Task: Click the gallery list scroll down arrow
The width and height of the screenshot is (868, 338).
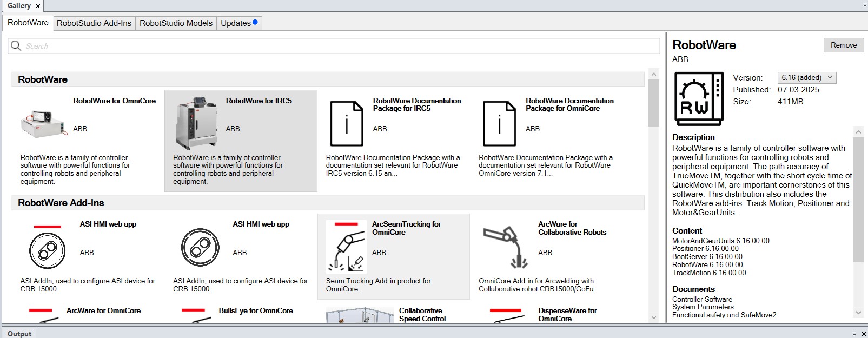Action: [653, 317]
